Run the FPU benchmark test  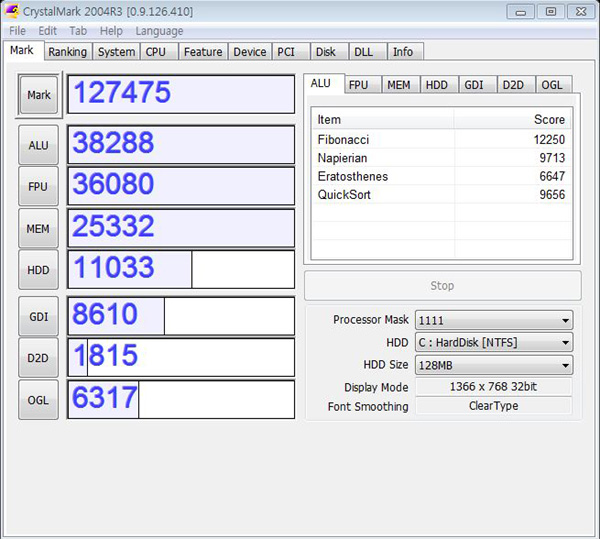click(38, 186)
